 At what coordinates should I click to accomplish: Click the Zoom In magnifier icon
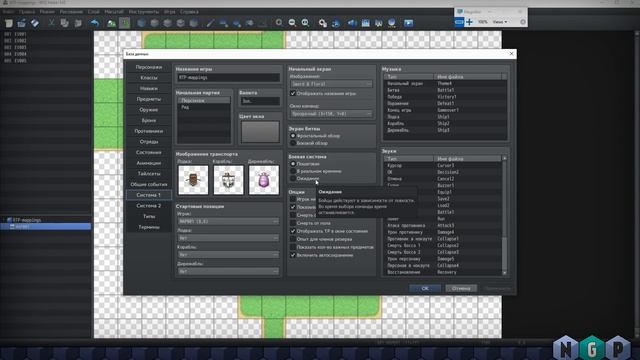pyautogui.click(x=279, y=23)
